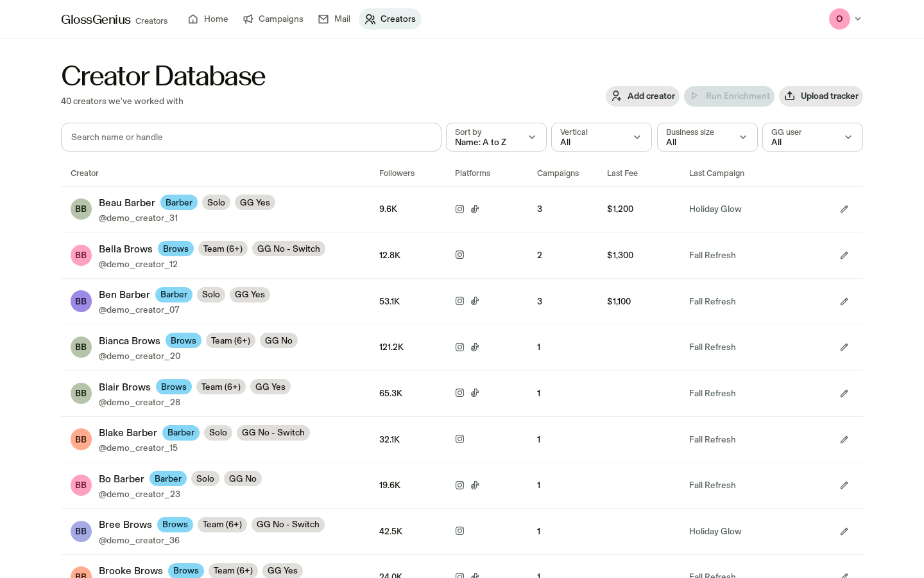Screen dimensions: 924x578
Task: Go to the Home tab
Action: [208, 19]
